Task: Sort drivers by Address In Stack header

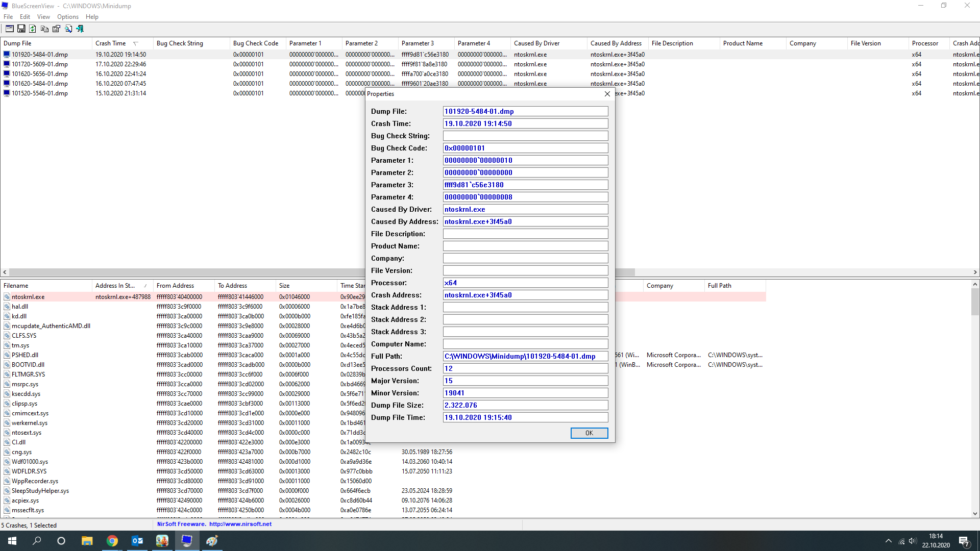Action: point(115,286)
